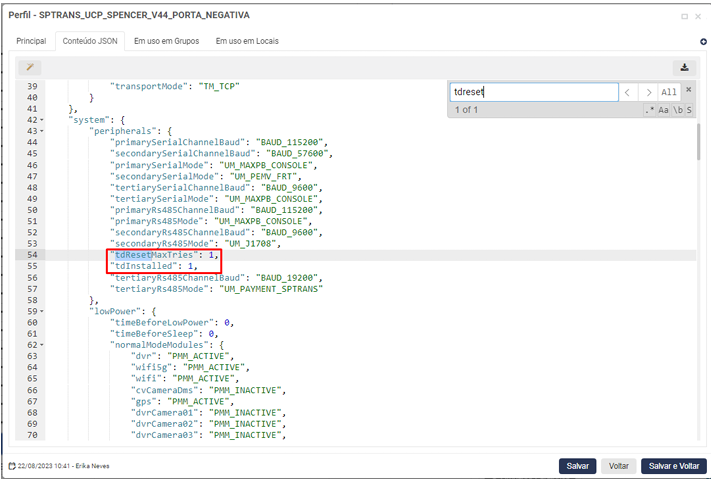Click the magic wand format icon
This screenshot has height=483, width=717.
(x=30, y=67)
